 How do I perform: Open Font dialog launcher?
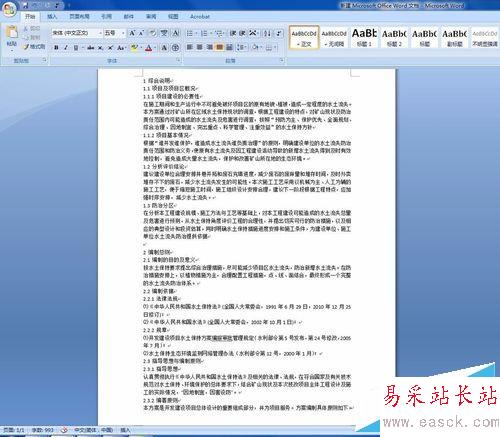pos(179,60)
